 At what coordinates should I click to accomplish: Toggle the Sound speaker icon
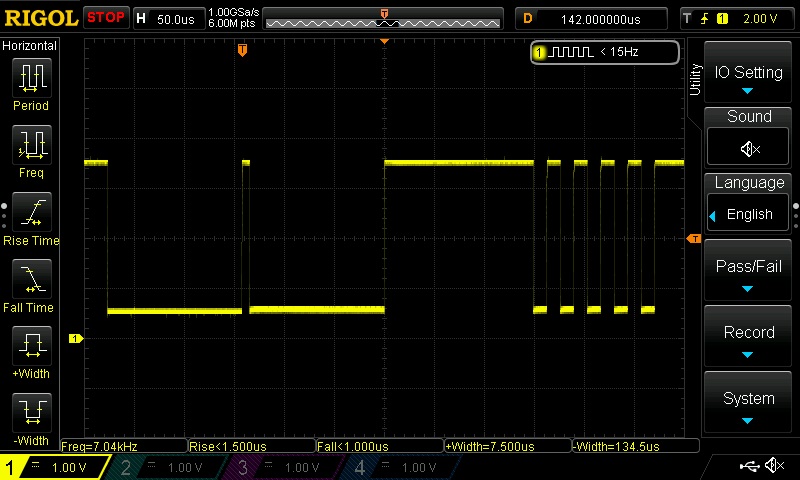[749, 148]
